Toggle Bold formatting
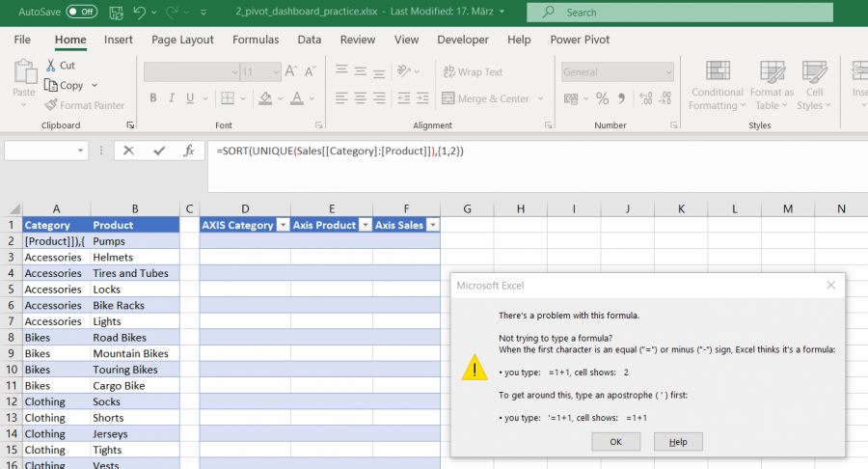The image size is (868, 469). 152,98
